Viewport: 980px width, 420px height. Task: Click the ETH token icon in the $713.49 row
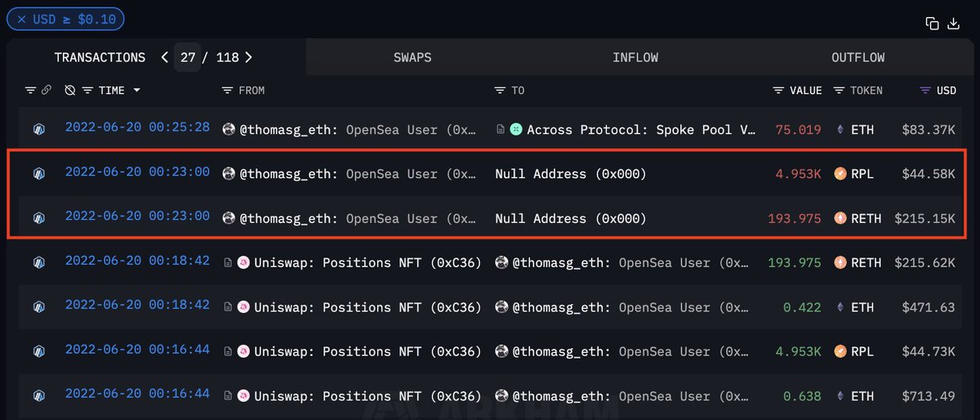click(x=840, y=395)
